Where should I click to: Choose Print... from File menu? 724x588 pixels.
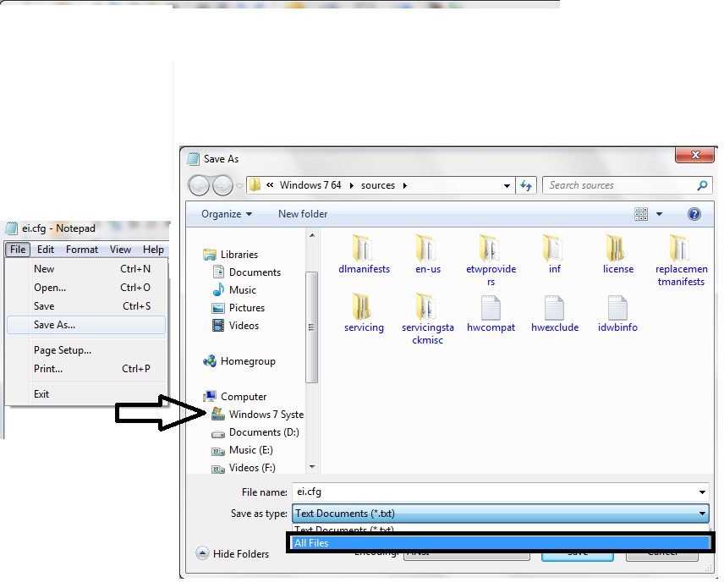coord(86,369)
